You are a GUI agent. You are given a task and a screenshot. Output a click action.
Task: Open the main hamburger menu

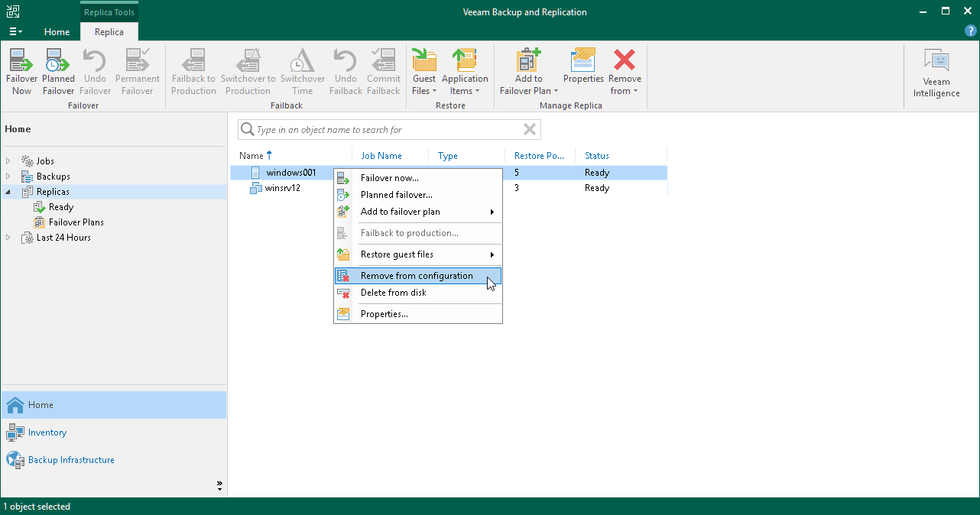[15, 31]
